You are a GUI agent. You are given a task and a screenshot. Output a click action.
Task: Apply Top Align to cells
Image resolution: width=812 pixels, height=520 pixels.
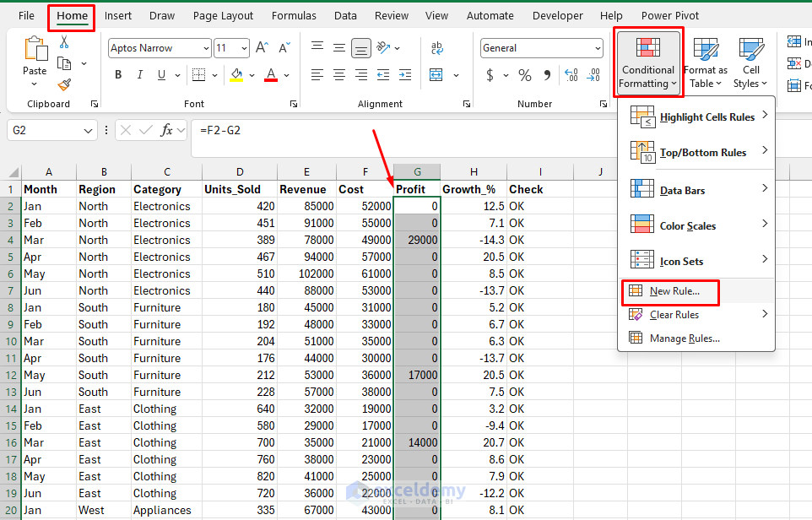point(317,47)
